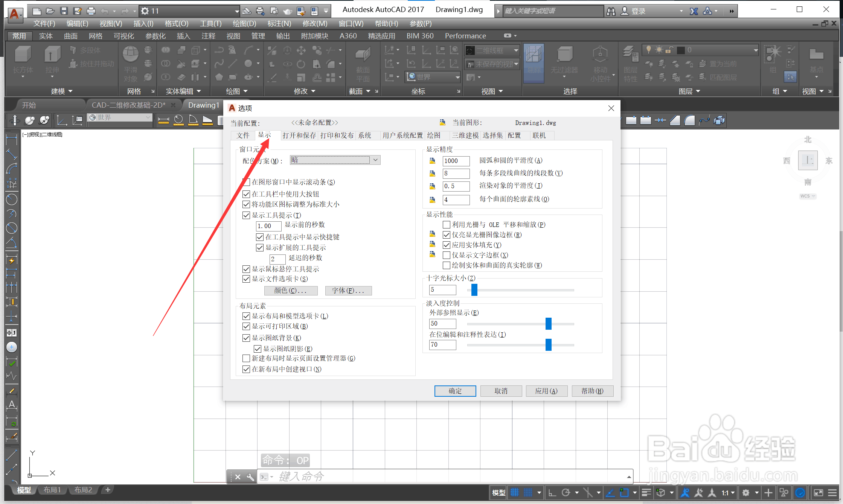Switch to the 实体 ribbon tab
Viewport: 843px width, 504px height.
click(x=46, y=36)
